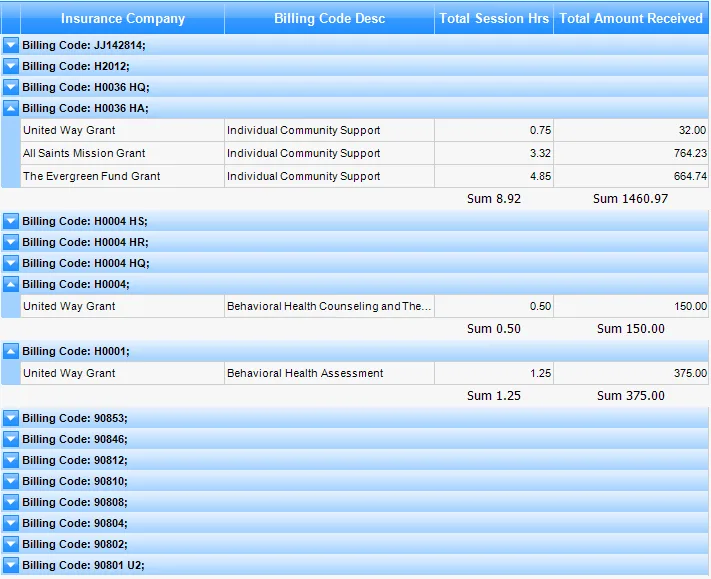Click the 4.85 session hours cell
Screen dimensions: 711x579
pos(494,176)
